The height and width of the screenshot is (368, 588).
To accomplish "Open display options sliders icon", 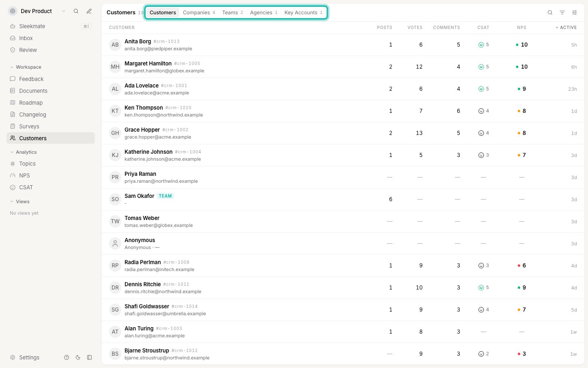I will 575,13.
